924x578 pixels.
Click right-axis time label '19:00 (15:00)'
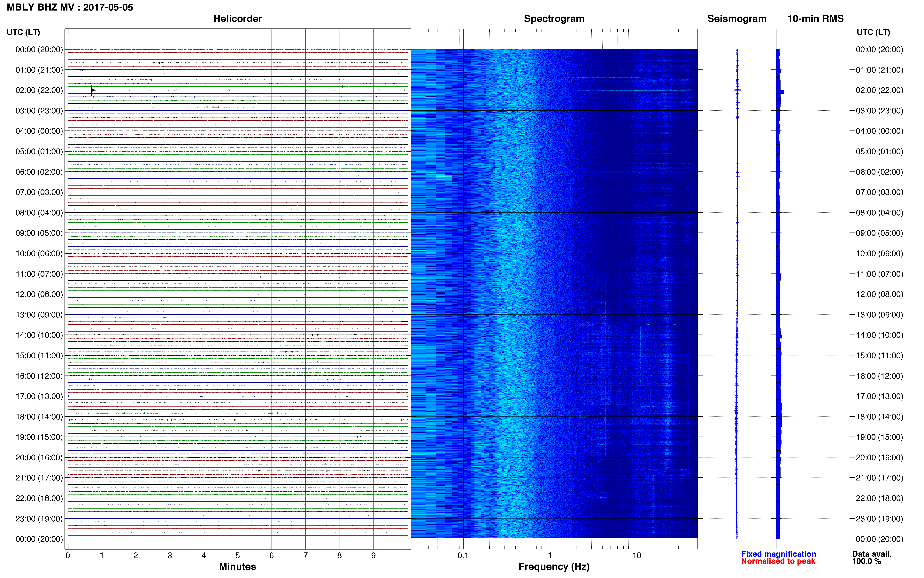[x=879, y=437]
